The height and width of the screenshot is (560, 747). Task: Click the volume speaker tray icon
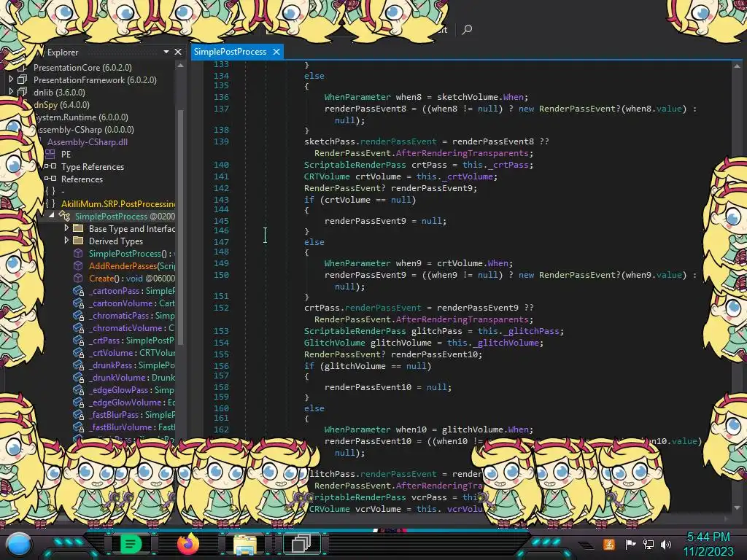(666, 544)
